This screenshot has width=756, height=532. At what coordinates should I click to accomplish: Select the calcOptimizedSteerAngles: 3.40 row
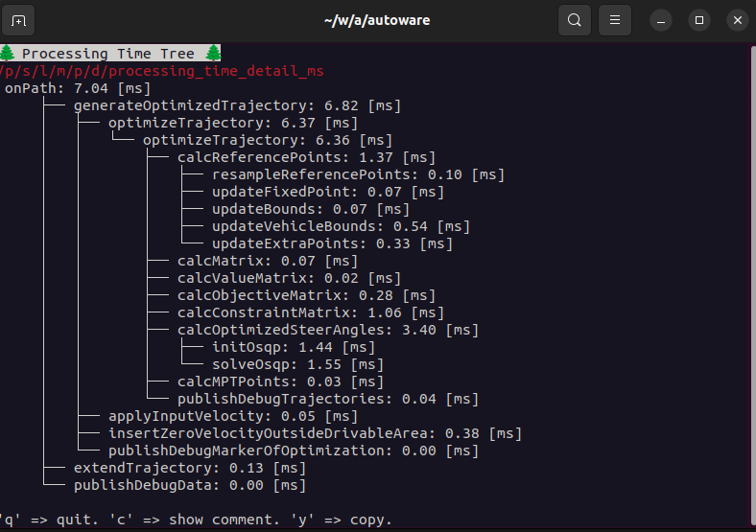pyautogui.click(x=328, y=330)
